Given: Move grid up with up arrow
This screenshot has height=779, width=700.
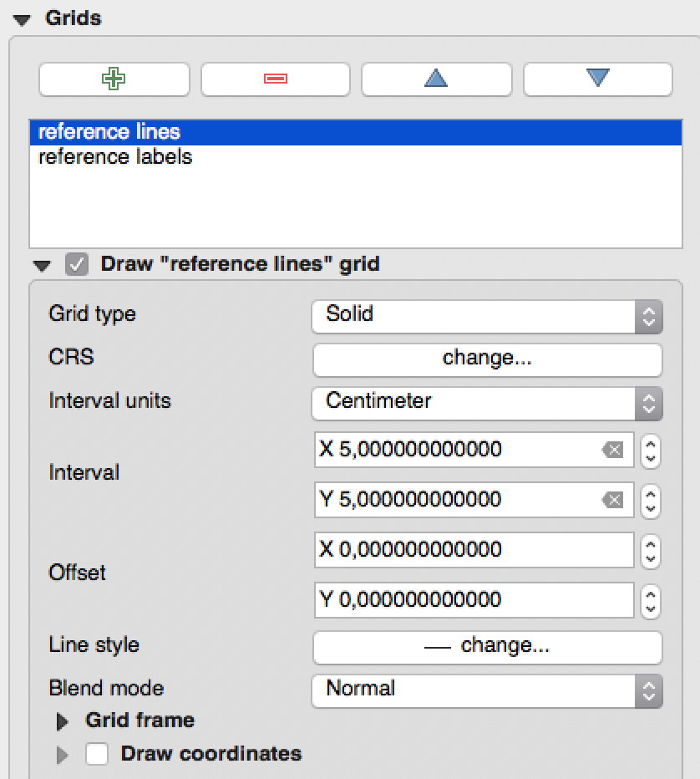Looking at the screenshot, I should (436, 79).
